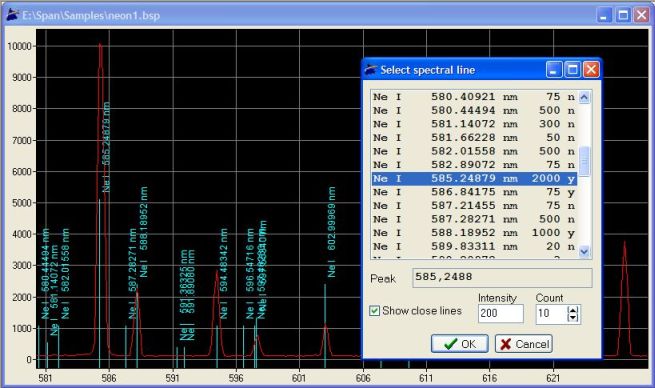Click the 580.44494 nm label on the spectrum

(45, 274)
